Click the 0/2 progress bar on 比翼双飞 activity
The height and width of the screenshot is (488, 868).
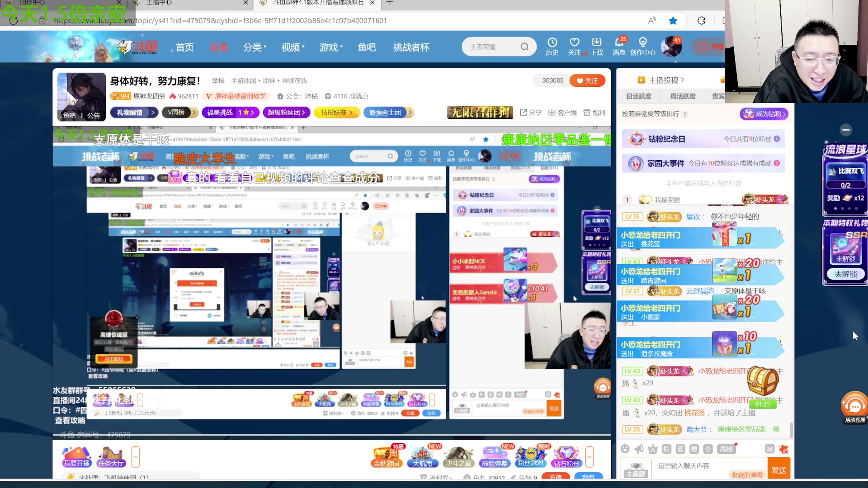[x=845, y=185]
